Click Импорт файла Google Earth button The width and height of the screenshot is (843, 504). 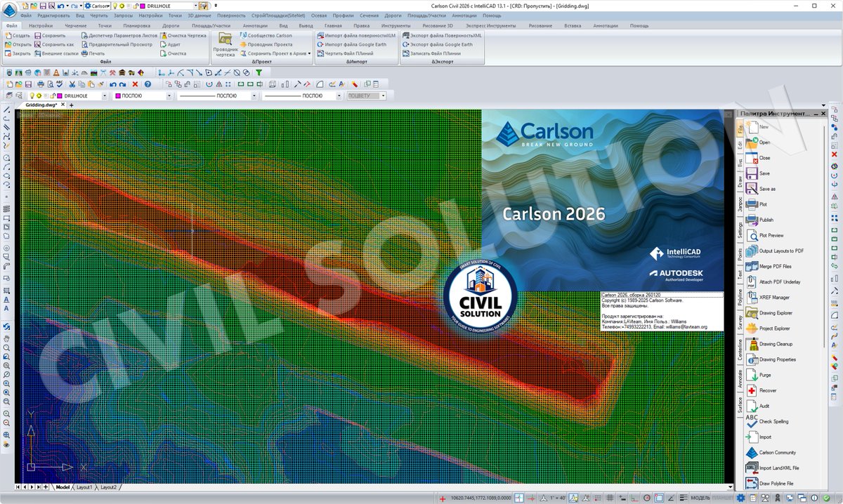coord(351,44)
